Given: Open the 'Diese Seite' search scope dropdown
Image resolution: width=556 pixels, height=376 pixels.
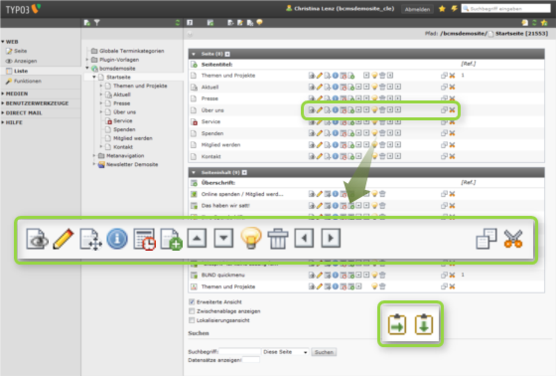Looking at the screenshot, I should point(285,352).
